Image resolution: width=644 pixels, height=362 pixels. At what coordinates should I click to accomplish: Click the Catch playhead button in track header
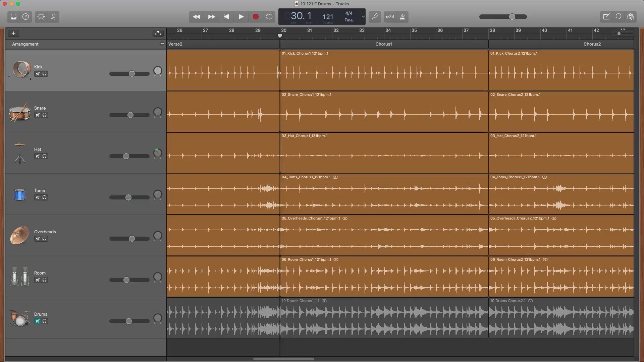coord(158,33)
